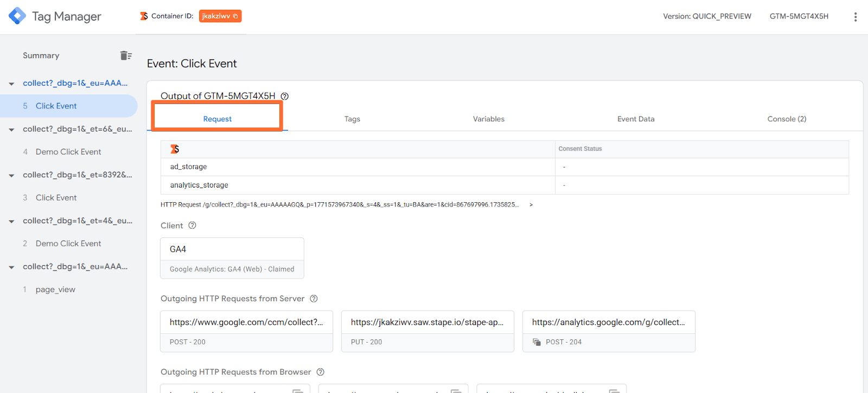Expand the full HTTP Request arrow
This screenshot has height=393, width=868.
531,205
